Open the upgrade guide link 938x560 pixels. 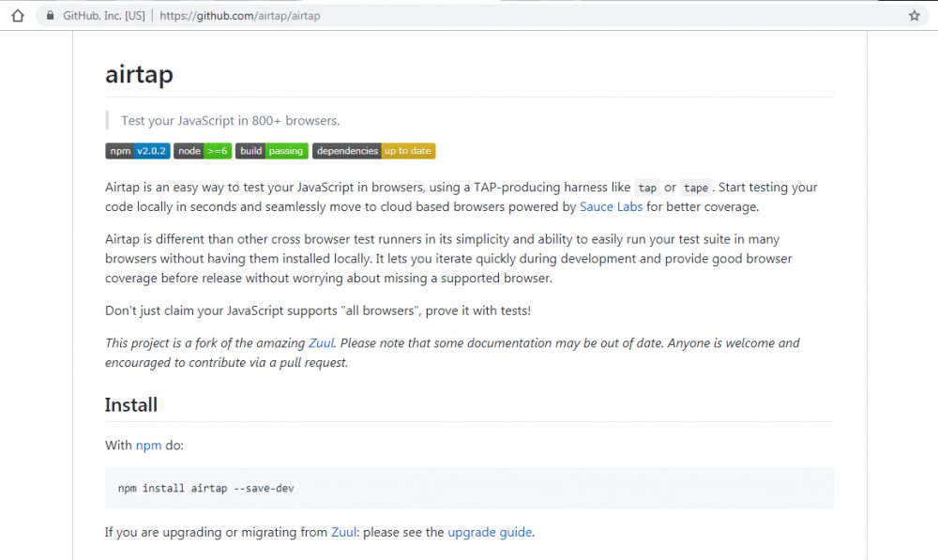pos(490,533)
